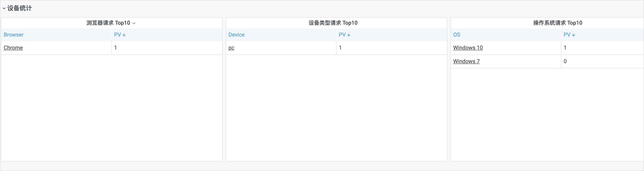The height and width of the screenshot is (171, 644).
Task: Open the Windows 7 link
Action: 466,61
